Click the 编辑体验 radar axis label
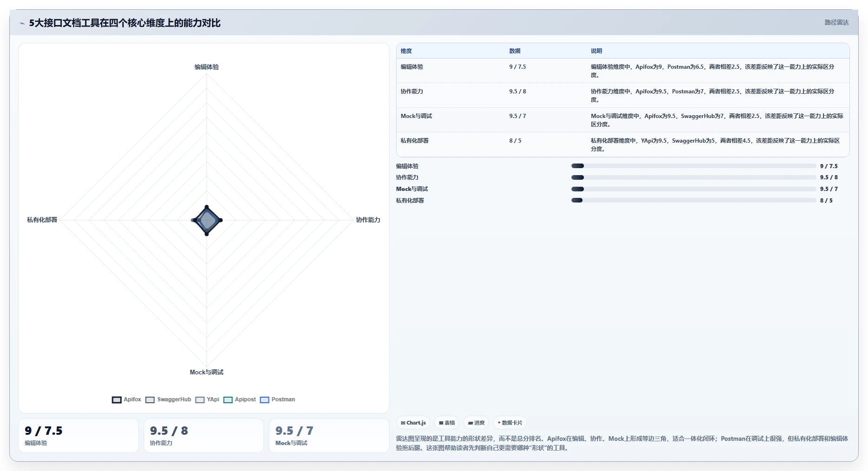Image resolution: width=868 pixels, height=471 pixels. pos(206,67)
